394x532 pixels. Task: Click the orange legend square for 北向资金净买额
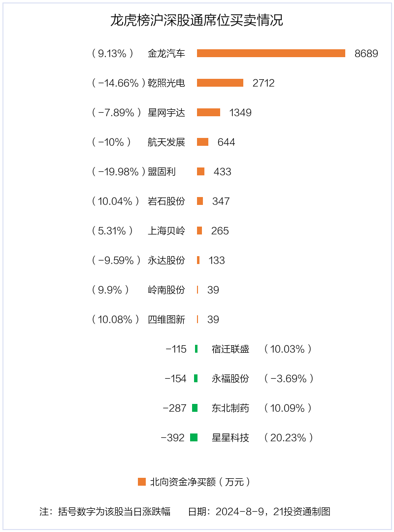point(141,481)
